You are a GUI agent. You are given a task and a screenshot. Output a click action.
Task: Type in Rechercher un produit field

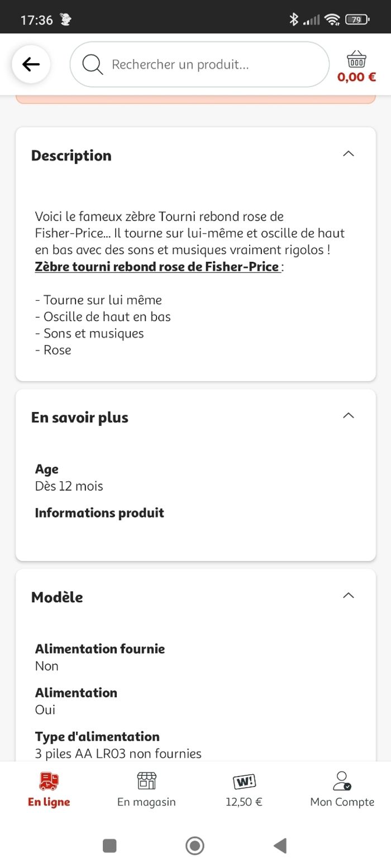(x=212, y=64)
